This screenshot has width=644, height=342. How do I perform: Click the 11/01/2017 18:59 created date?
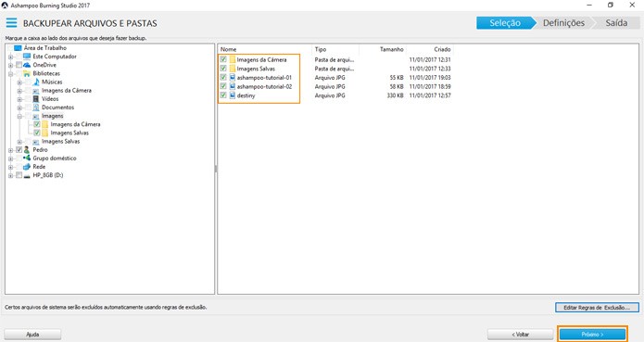(x=430, y=86)
